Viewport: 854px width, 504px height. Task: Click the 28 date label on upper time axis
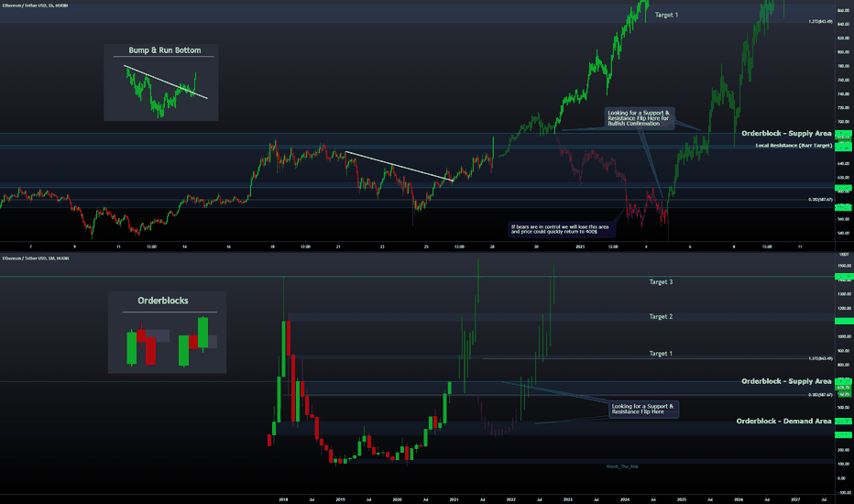click(492, 247)
